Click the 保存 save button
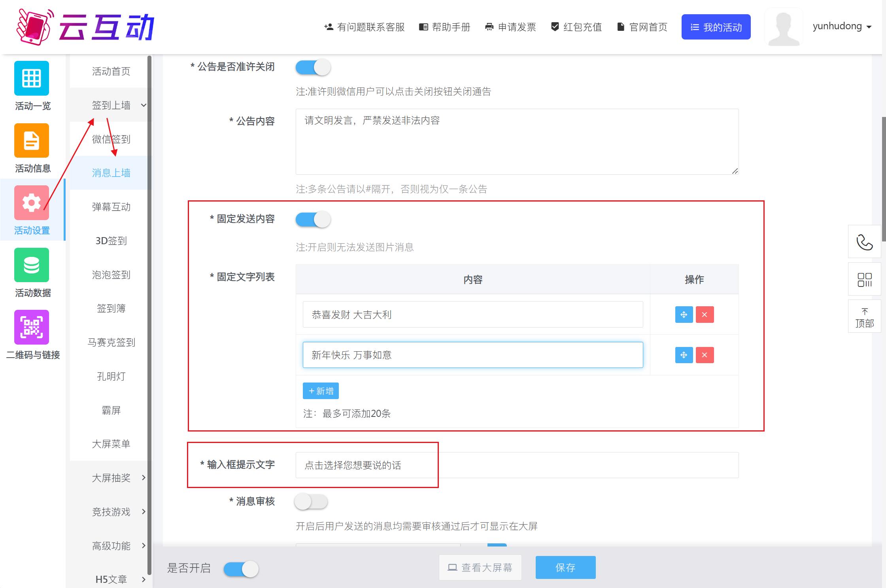The width and height of the screenshot is (886, 588). point(565,567)
